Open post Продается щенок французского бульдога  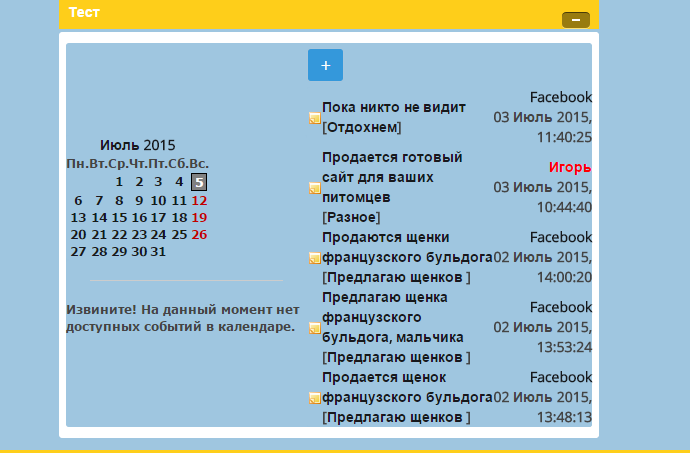coord(407,387)
